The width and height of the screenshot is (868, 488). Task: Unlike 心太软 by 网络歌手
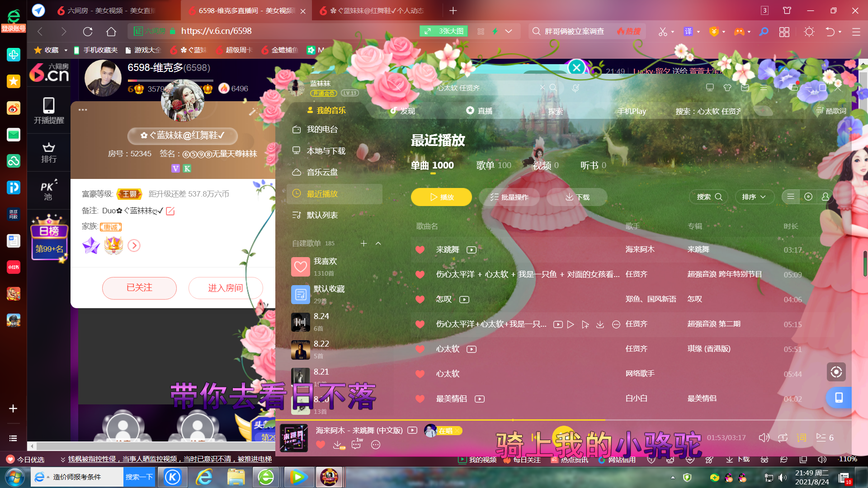(420, 374)
